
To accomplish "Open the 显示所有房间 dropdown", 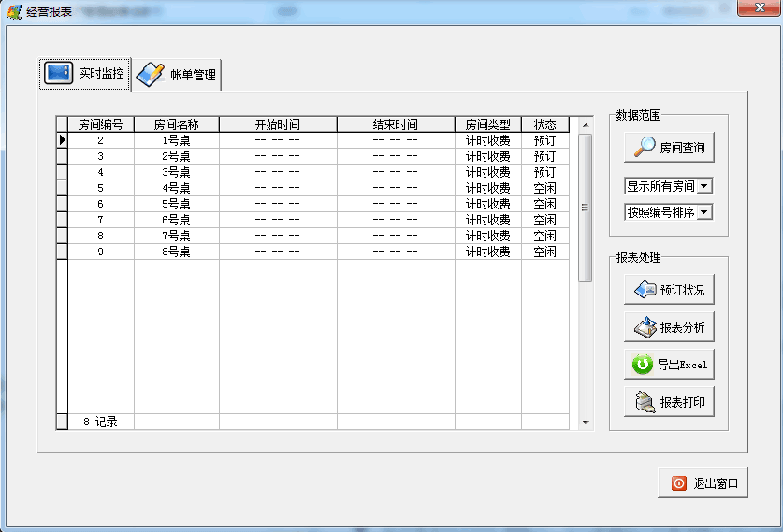I will 704,186.
